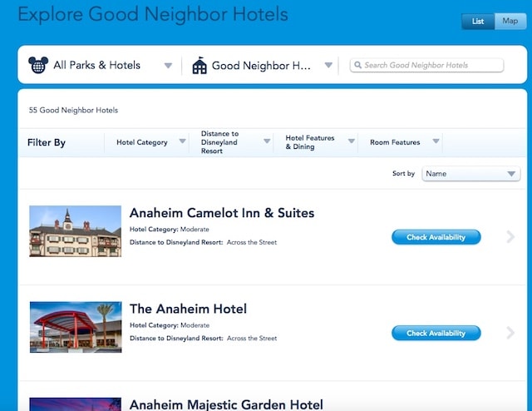Screen dimensions: 532x411
Task: Click Anaheim Camelot Inn photo thumbnail
Action: pos(76,231)
